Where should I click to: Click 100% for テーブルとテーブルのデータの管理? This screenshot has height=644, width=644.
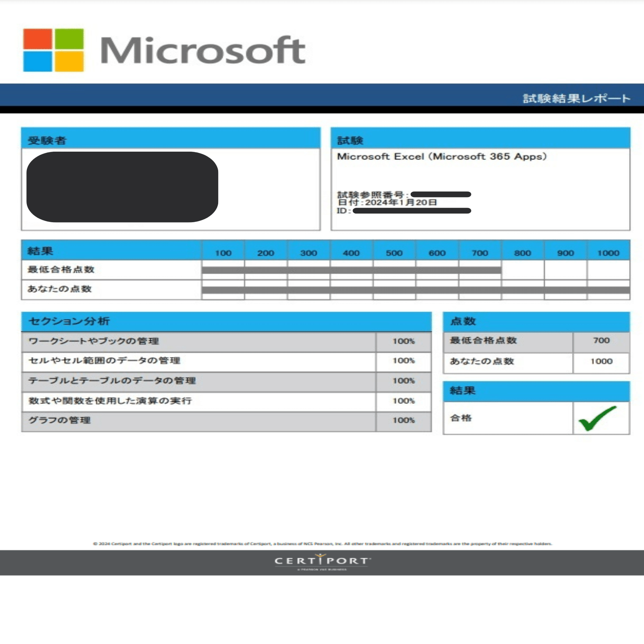pyautogui.click(x=404, y=381)
